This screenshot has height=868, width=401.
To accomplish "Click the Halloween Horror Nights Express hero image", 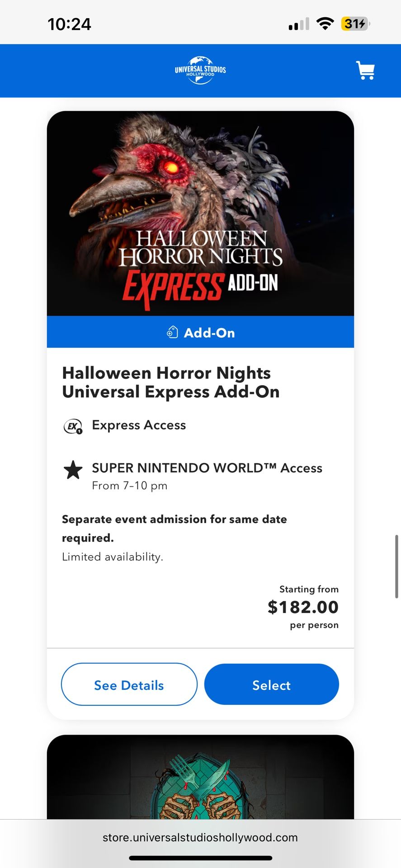I will click(200, 212).
